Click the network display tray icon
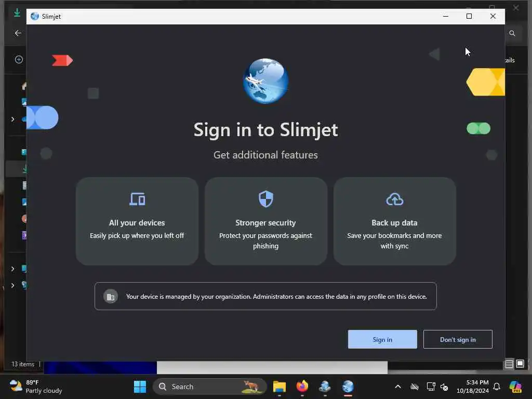 [431, 387]
